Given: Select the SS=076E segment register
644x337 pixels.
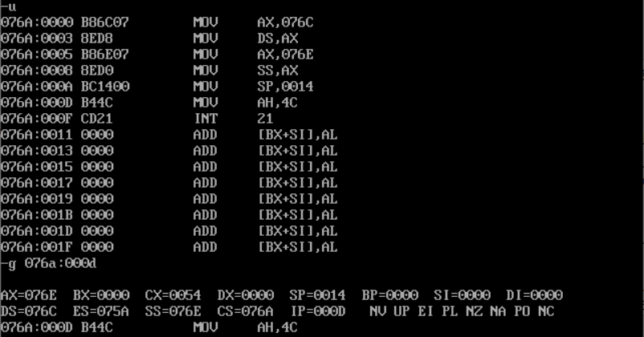Looking at the screenshot, I should coord(173,311).
